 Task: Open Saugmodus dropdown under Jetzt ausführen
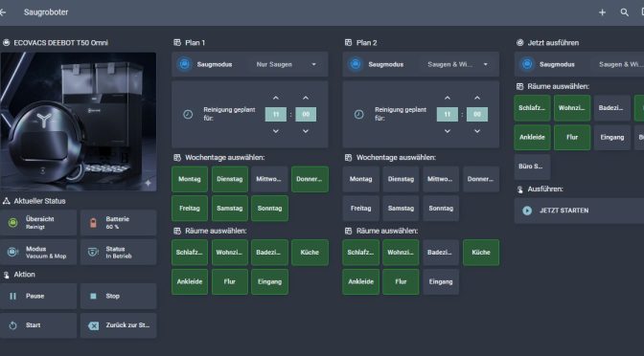tap(618, 64)
